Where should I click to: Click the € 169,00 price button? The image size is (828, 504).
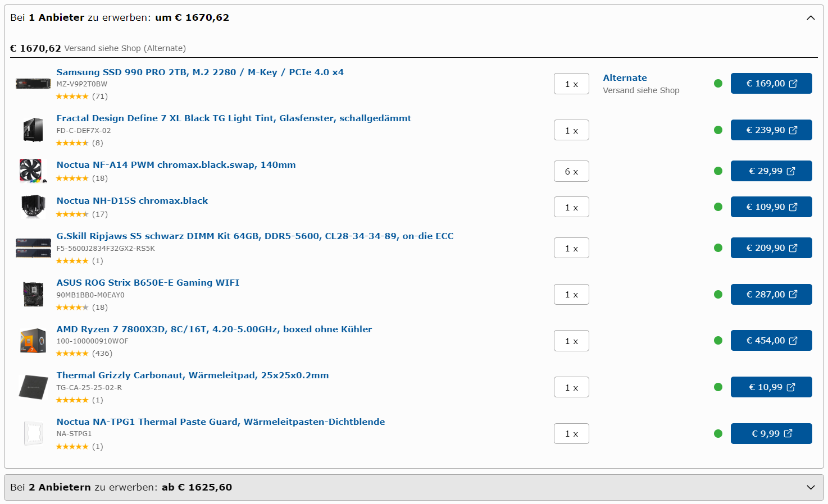[x=771, y=84]
